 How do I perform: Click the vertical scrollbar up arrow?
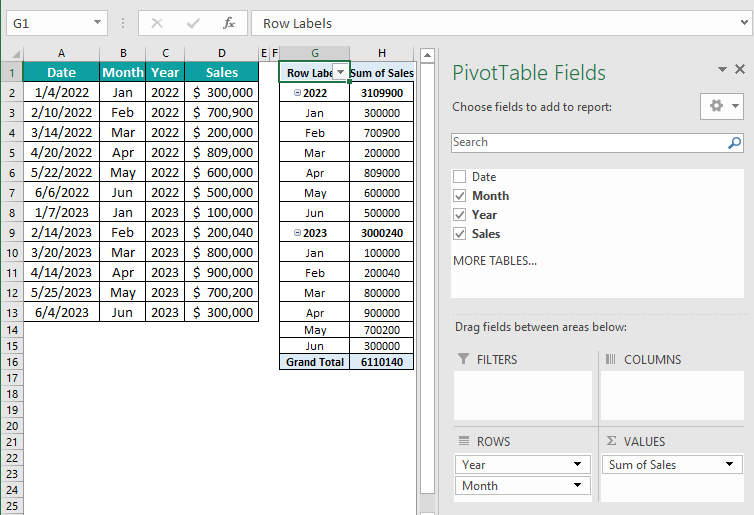[427, 55]
